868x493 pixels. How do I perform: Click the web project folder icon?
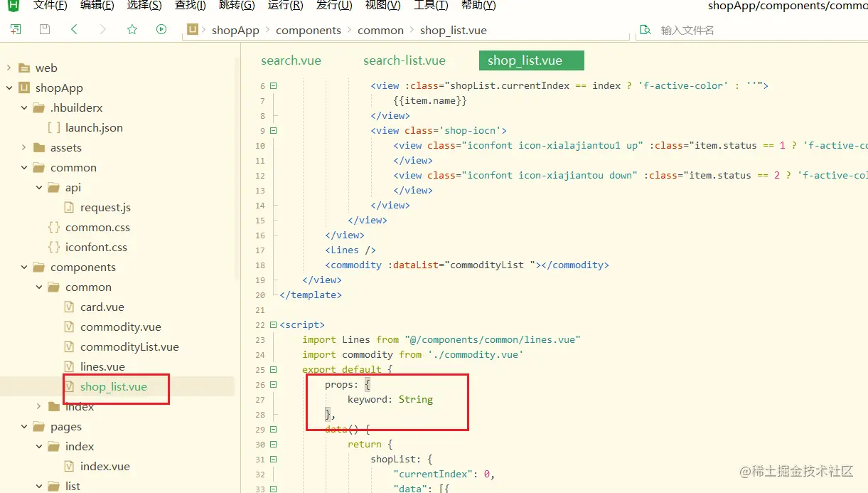click(23, 68)
